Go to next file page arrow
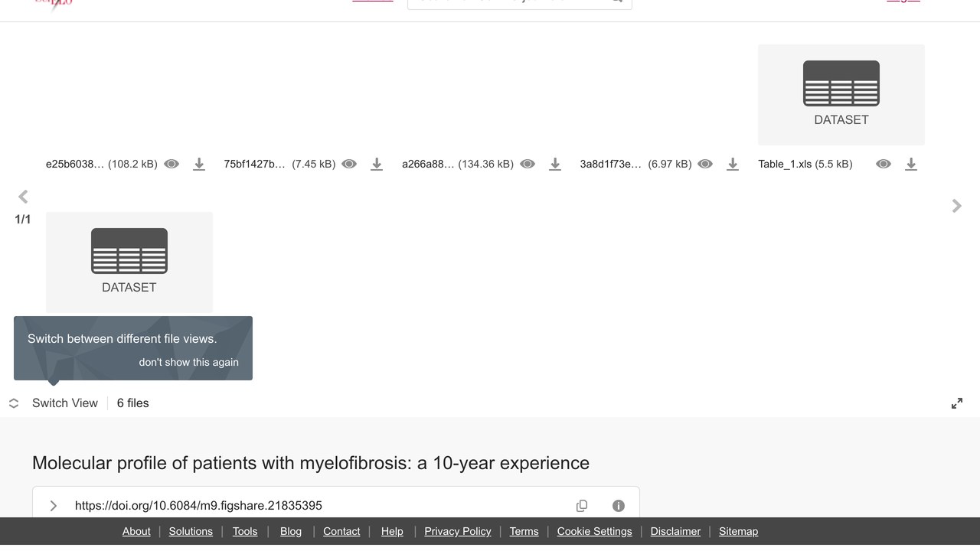Screen dimensions: 980x551 (956, 206)
